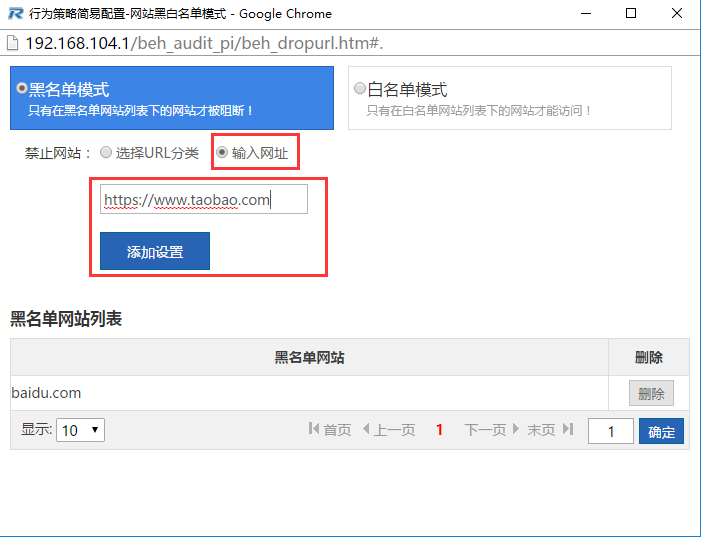Select the 黑名单模式 radio button
The image size is (701, 537).
(x=22, y=89)
